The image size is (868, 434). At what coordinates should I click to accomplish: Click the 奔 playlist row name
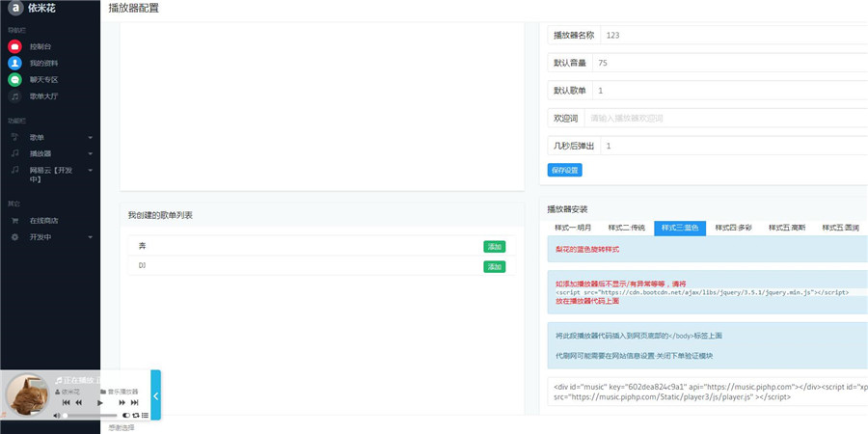tap(143, 246)
